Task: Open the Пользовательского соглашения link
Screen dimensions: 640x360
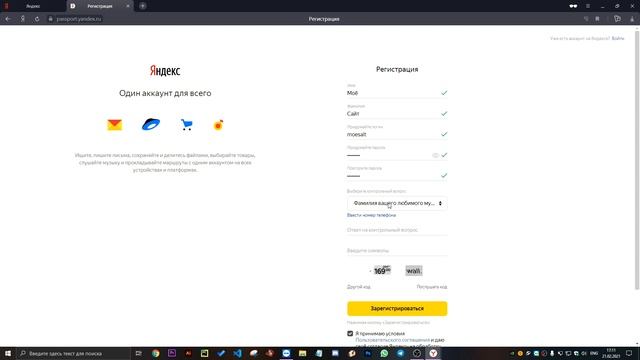Action: 392,340
